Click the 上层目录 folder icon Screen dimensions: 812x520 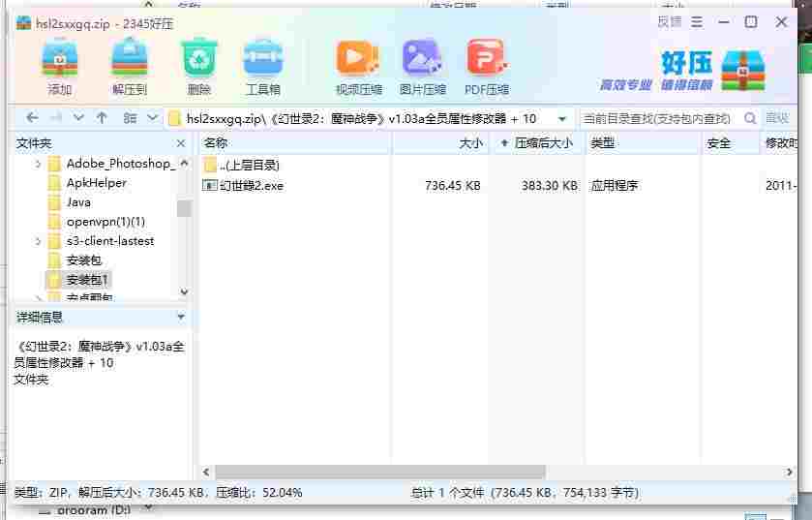[x=210, y=166]
